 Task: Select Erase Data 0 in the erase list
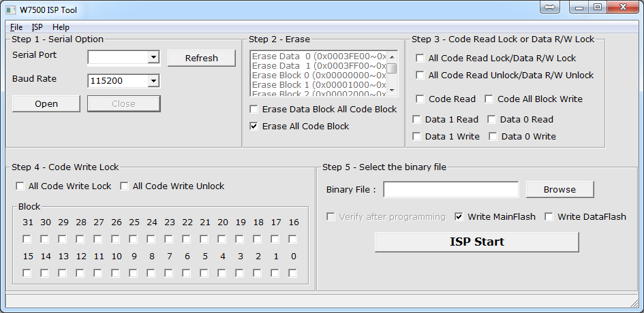point(319,56)
